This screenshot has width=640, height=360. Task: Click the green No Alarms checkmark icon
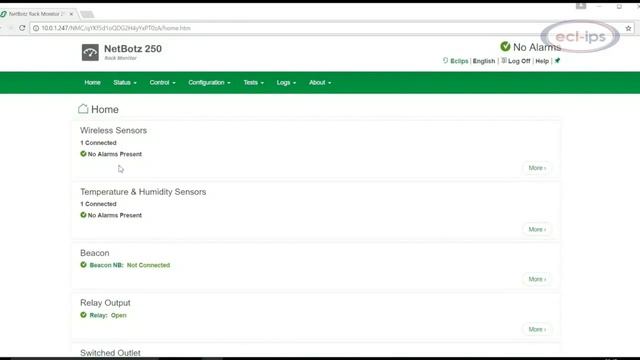505,47
